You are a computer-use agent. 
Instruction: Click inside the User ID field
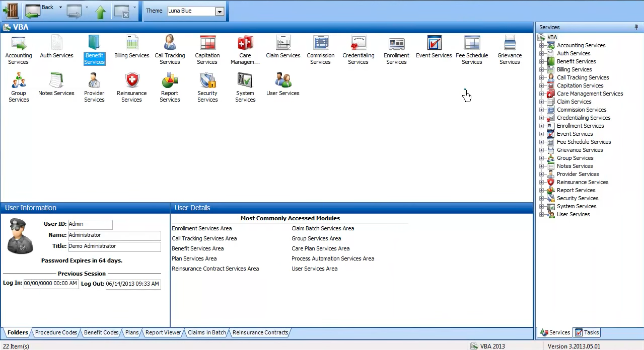click(90, 224)
